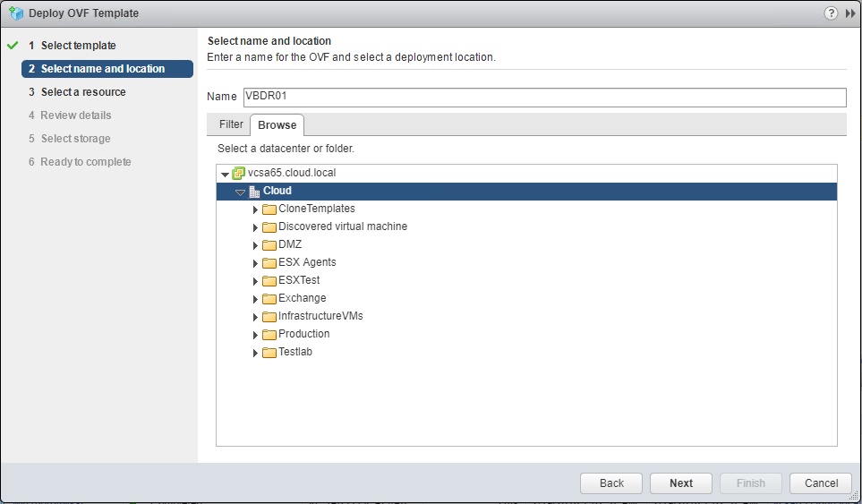Switch to the Filter tab
Image resolution: width=862 pixels, height=504 pixels.
[x=231, y=124]
